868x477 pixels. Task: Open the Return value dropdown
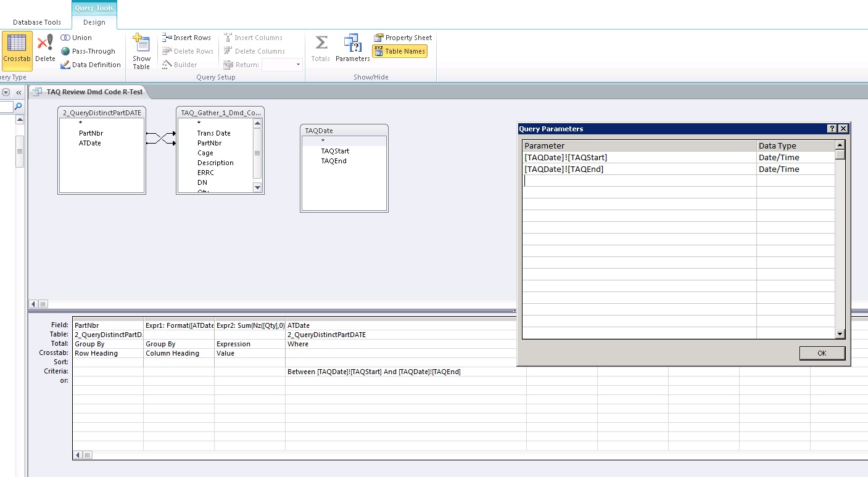(298, 65)
